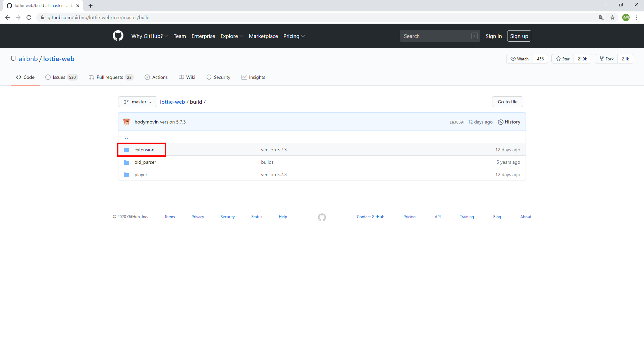Viewport: 644px width, 349px height.
Task: Switch to the Insights tab
Action: pyautogui.click(x=253, y=77)
